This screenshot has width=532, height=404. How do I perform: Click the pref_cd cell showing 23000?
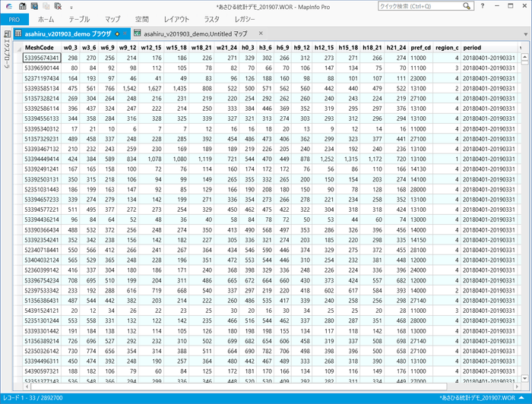click(421, 78)
